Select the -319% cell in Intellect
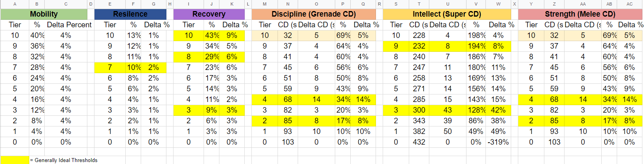Image resolution: width=644 pixels, height=164 pixels. click(x=498, y=142)
